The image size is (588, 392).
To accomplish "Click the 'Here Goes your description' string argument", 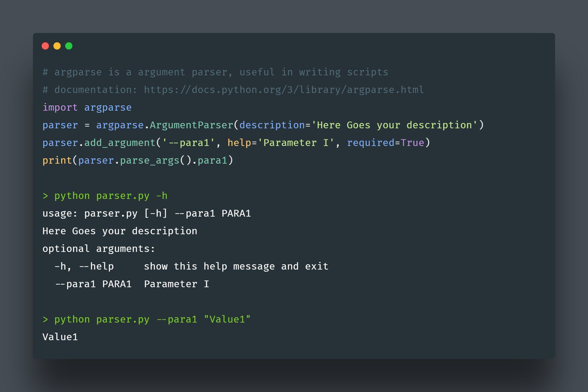I will (x=394, y=125).
